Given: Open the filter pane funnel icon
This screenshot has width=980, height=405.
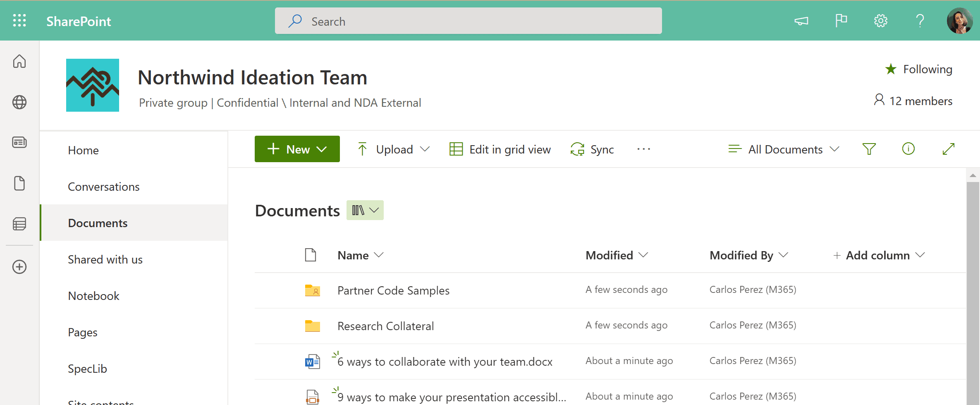Looking at the screenshot, I should click(869, 149).
